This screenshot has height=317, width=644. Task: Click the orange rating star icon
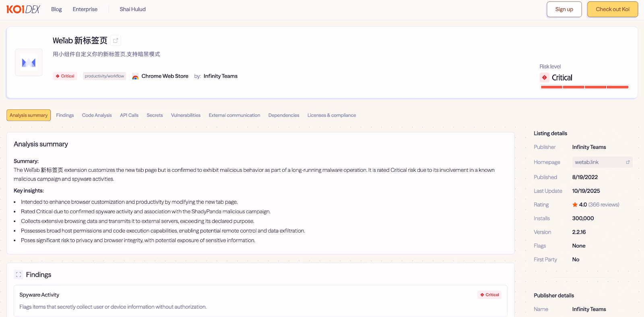pyautogui.click(x=575, y=205)
